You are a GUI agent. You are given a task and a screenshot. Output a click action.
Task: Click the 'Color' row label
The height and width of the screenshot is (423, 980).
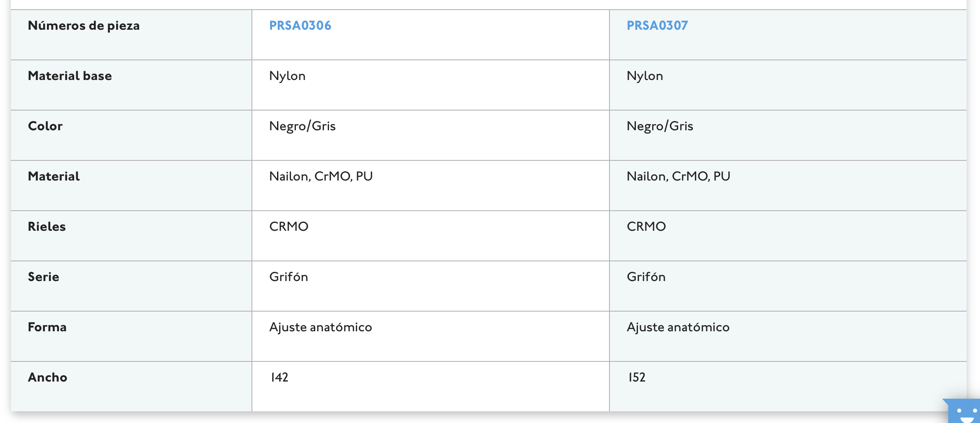[45, 126]
